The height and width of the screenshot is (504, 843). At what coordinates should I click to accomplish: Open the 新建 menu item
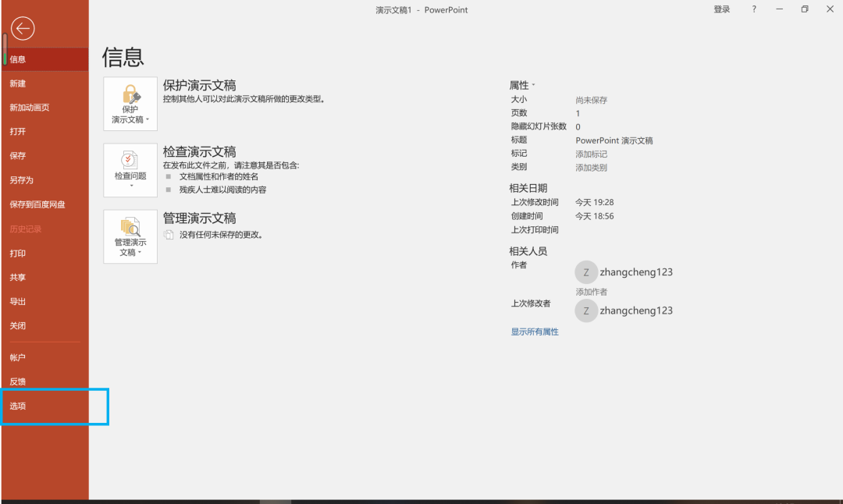click(x=45, y=83)
